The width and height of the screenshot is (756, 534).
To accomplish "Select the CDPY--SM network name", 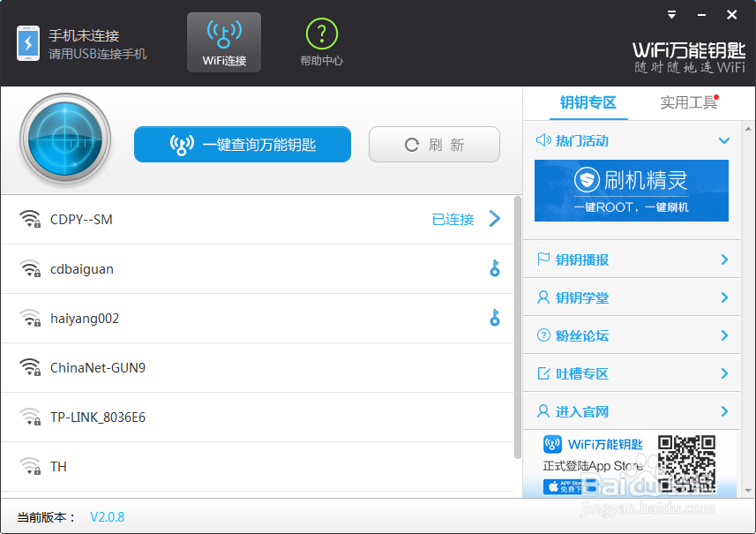I will click(81, 220).
